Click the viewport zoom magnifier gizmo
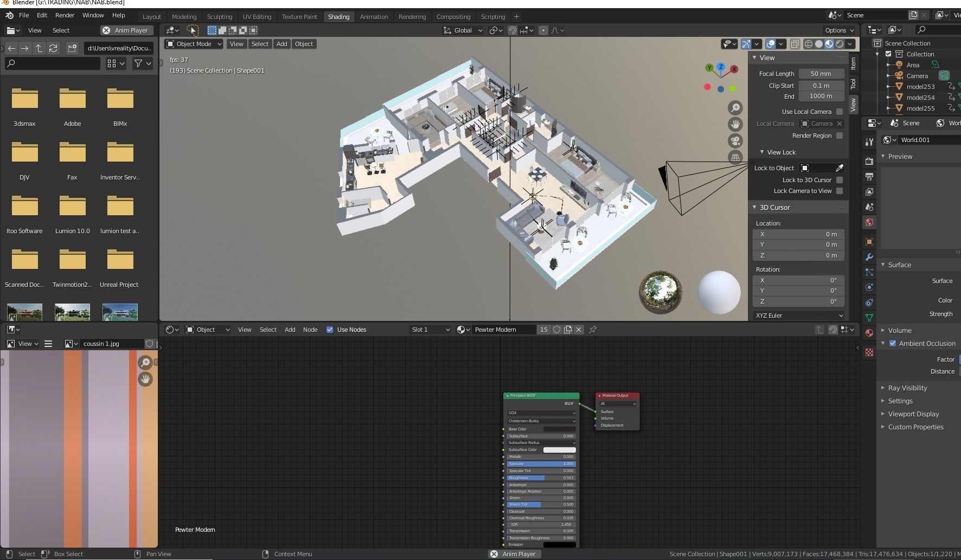Viewport: 961px width, 560px height. [735, 108]
